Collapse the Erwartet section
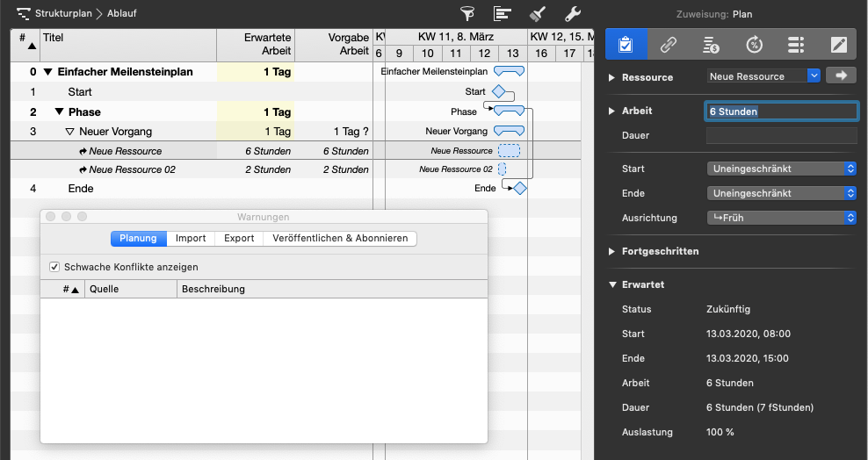 tap(611, 284)
